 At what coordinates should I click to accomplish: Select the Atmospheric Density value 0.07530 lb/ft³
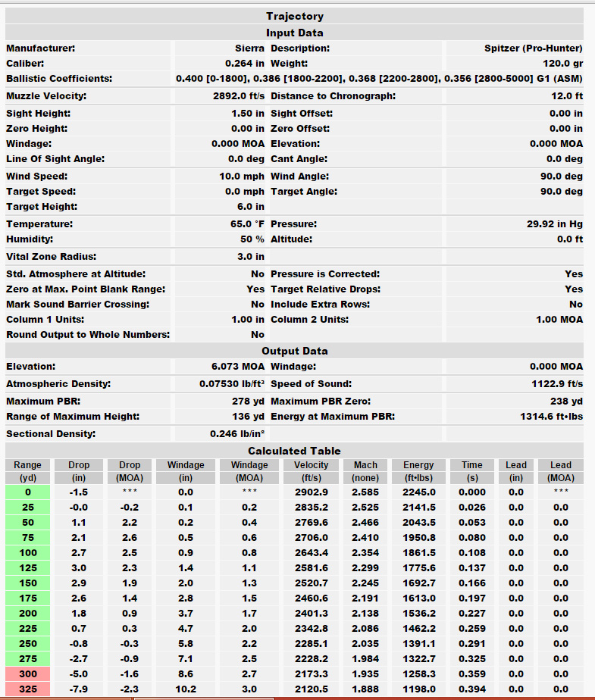coord(232,384)
